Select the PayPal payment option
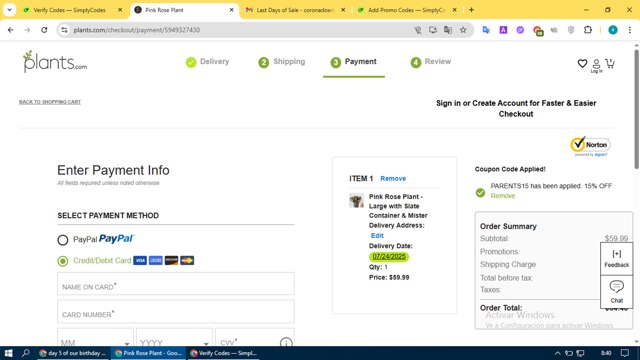Screen dimensions: 640x360 [62, 240]
